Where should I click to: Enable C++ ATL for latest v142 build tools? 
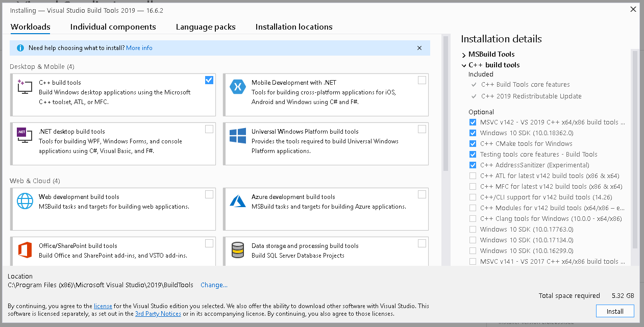click(x=472, y=175)
